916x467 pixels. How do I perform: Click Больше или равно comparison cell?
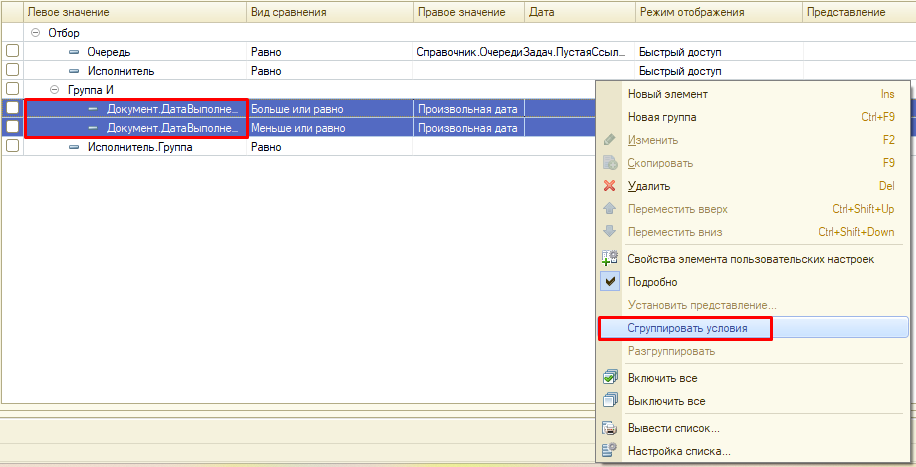click(329, 109)
